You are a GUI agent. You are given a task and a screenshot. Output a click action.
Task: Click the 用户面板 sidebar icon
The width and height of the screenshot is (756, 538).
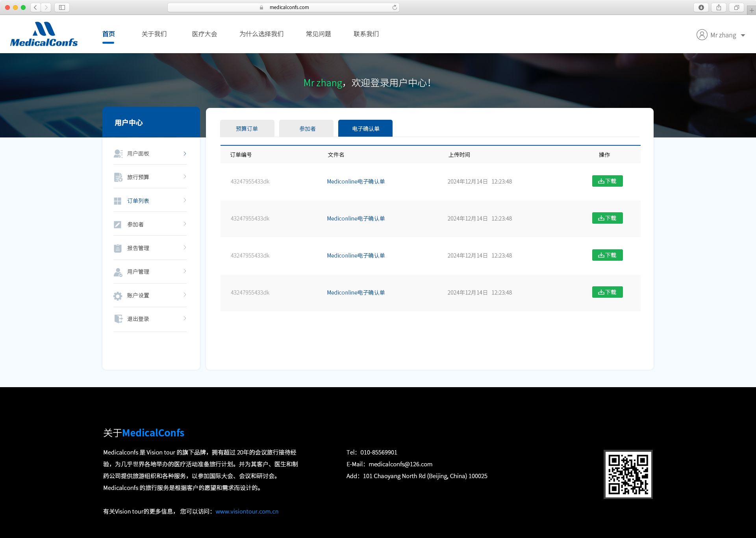(x=118, y=154)
